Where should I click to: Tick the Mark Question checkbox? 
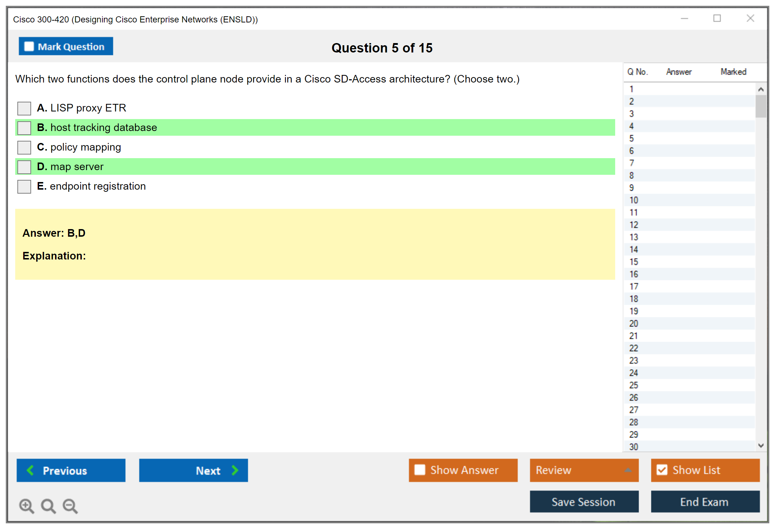tap(29, 46)
